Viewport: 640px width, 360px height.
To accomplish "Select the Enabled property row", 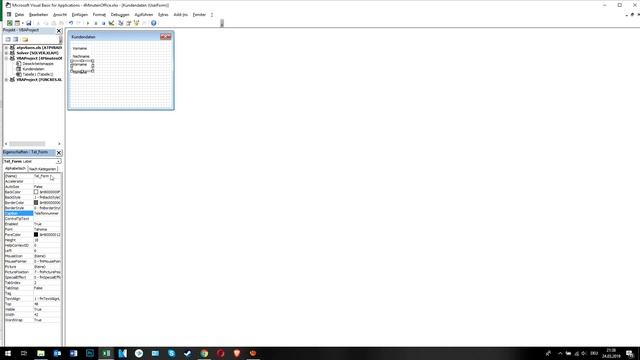I will pos(33,224).
